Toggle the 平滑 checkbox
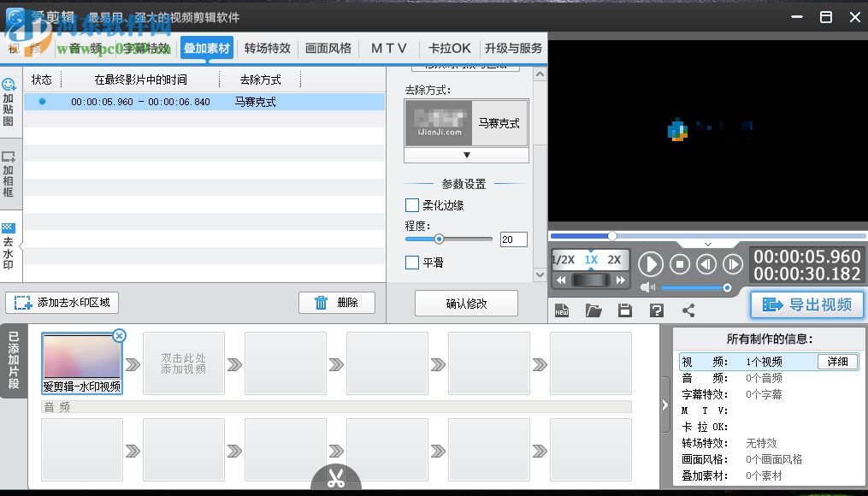The height and width of the screenshot is (496, 868). [412, 263]
